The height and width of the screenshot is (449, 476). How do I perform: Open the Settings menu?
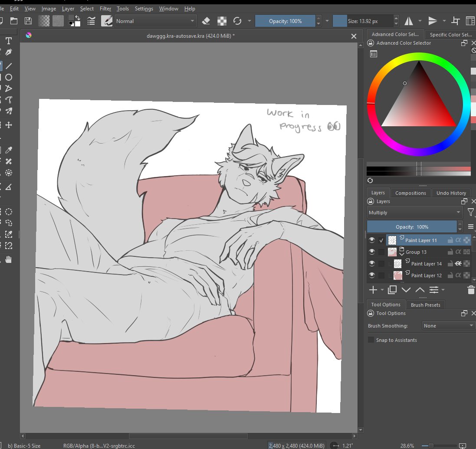tap(144, 9)
